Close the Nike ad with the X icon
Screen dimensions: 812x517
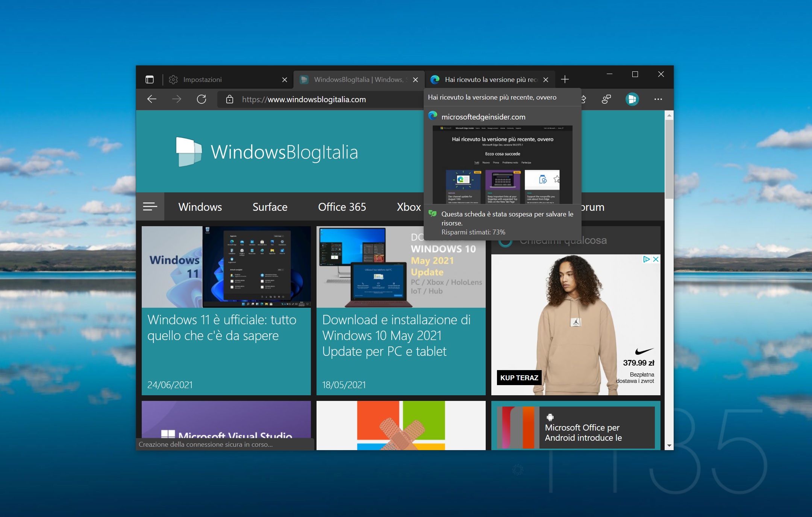(656, 259)
